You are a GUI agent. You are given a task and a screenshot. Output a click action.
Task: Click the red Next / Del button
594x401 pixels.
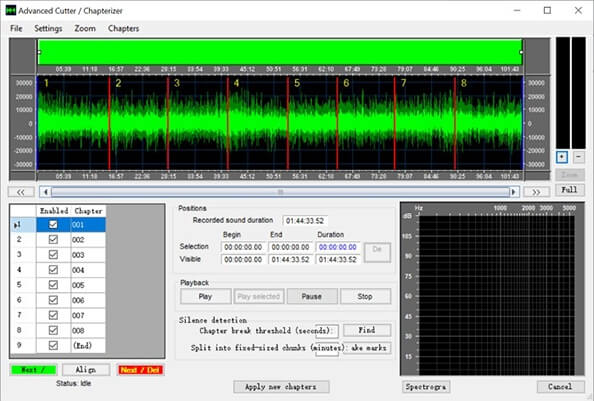[141, 370]
